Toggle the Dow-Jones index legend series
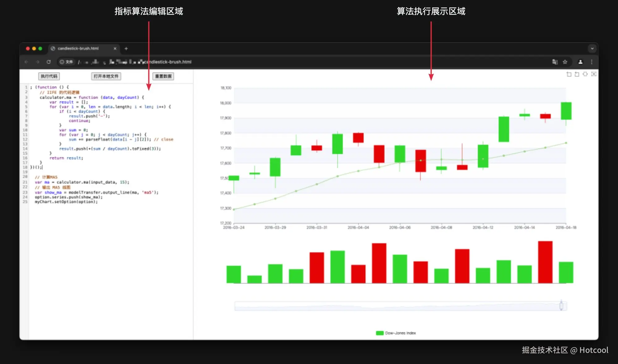 coord(396,333)
